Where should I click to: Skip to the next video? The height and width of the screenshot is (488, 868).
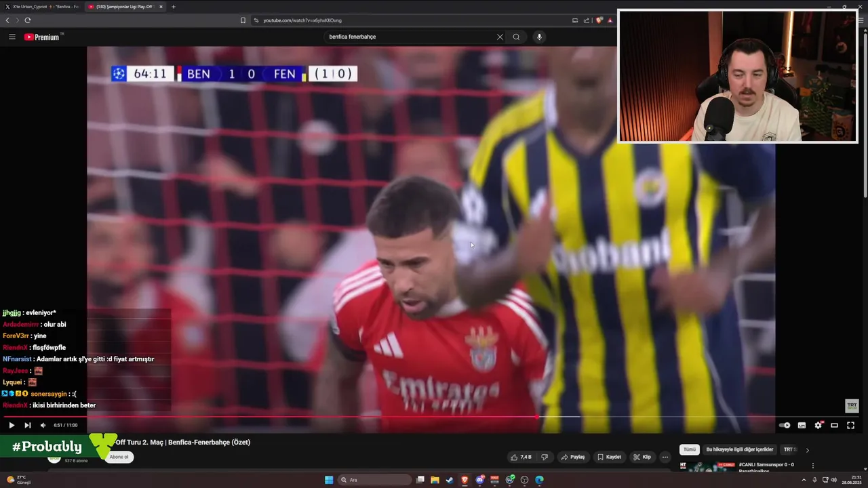coord(28,425)
